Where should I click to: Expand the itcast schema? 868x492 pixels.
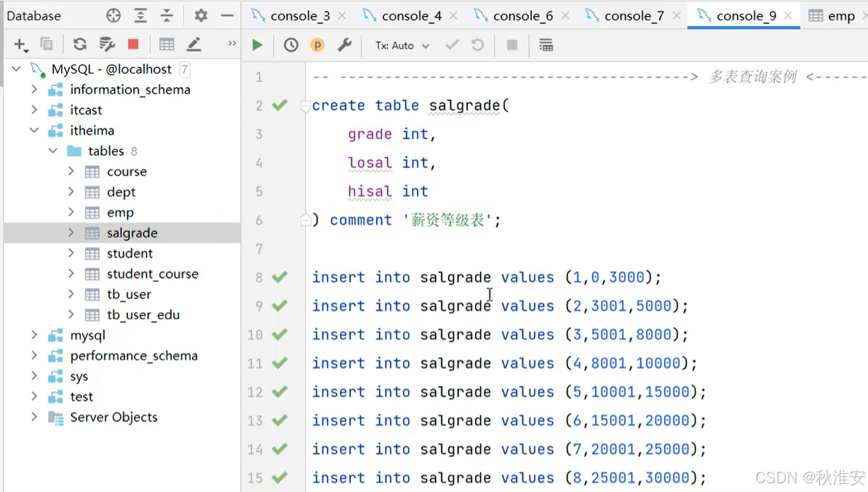[34, 110]
